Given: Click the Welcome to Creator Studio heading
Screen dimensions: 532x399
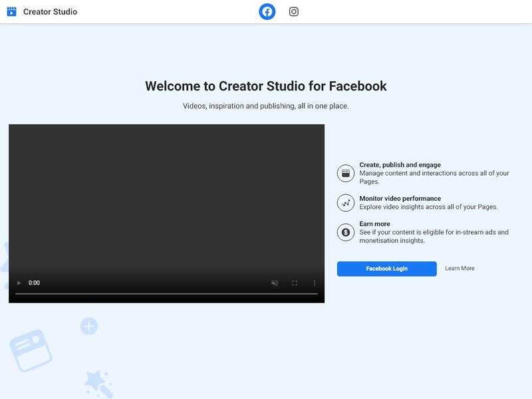Looking at the screenshot, I should click(x=266, y=86).
